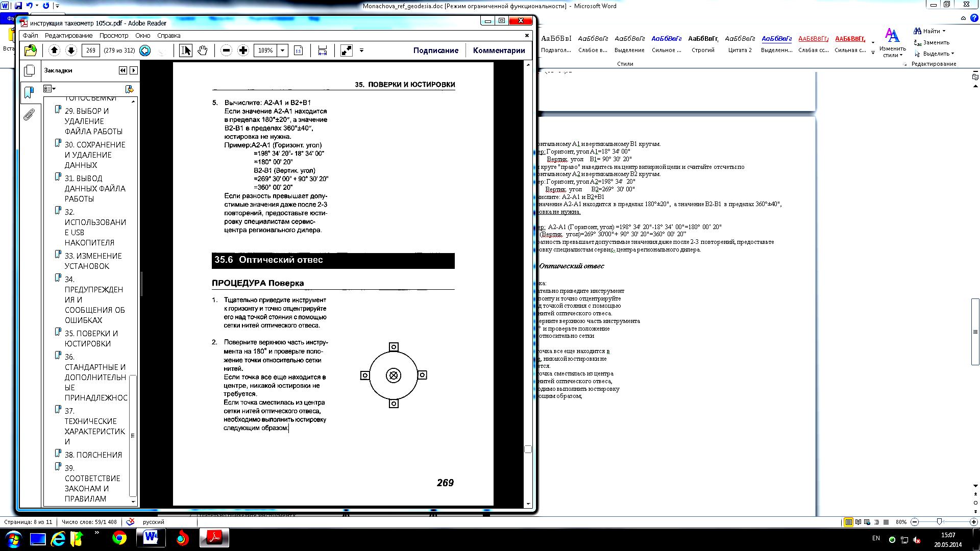Screen dimensions: 980x551
Task: Open the Файл menu in Adobe Reader
Action: (x=30, y=36)
